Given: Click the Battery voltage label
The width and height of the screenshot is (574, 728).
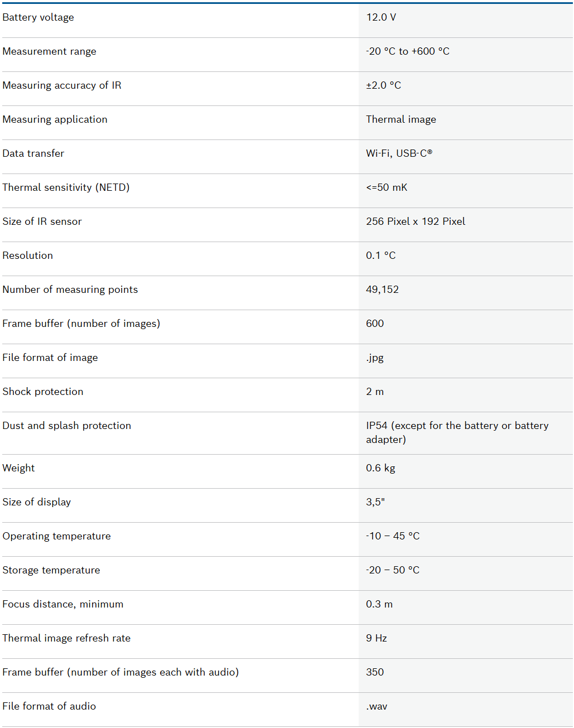Looking at the screenshot, I should point(38,17).
